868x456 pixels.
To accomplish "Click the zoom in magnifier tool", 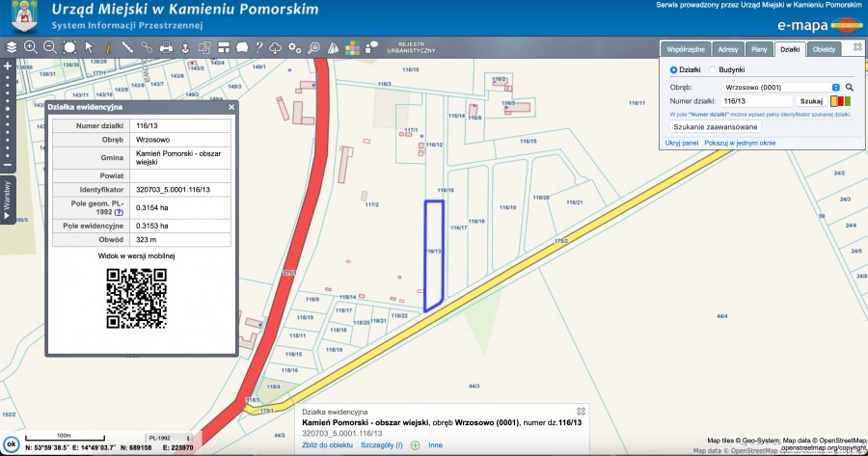I will [x=30, y=46].
